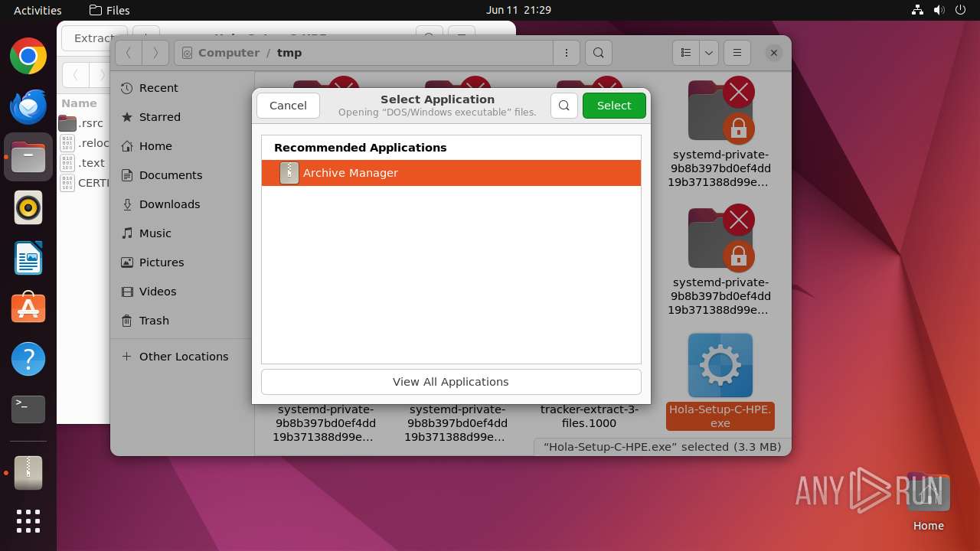Image resolution: width=980 pixels, height=551 pixels.
Task: Click the Name column header in Archive Manager
Action: tap(79, 103)
